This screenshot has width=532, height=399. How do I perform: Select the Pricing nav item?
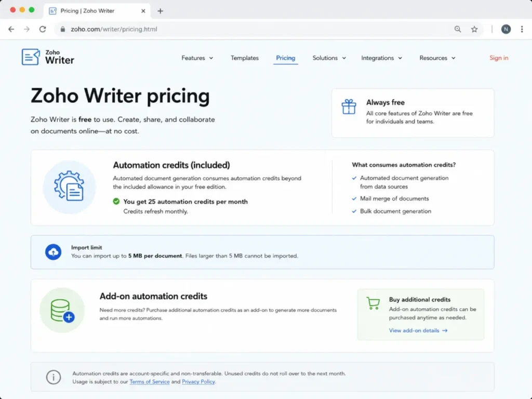point(285,58)
